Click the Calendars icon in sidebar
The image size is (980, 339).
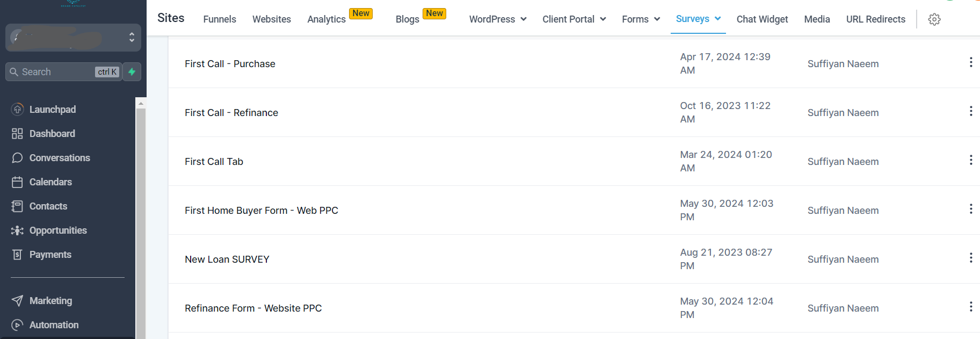tap(17, 182)
